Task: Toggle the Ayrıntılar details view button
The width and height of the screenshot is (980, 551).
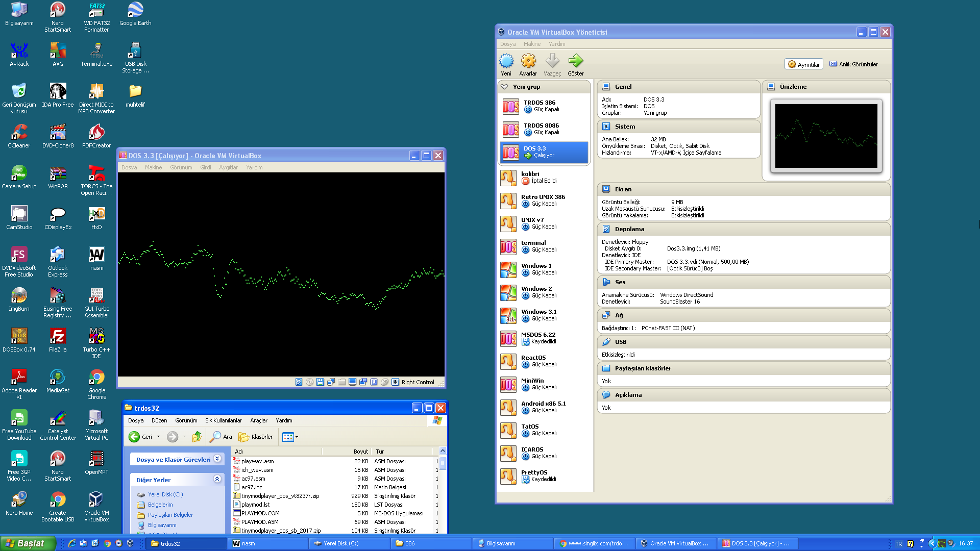Action: pos(804,64)
